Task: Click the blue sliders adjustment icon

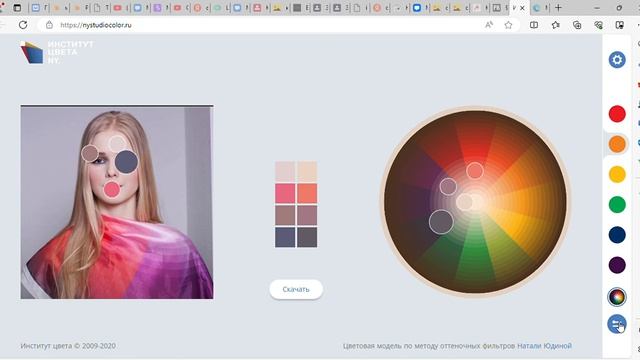Action: pos(617,324)
